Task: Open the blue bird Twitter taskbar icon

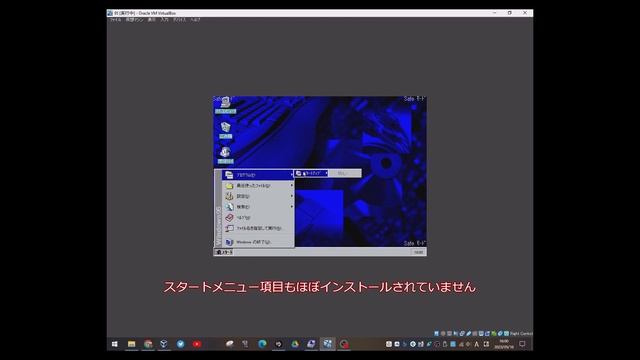Action: pyautogui.click(x=180, y=344)
